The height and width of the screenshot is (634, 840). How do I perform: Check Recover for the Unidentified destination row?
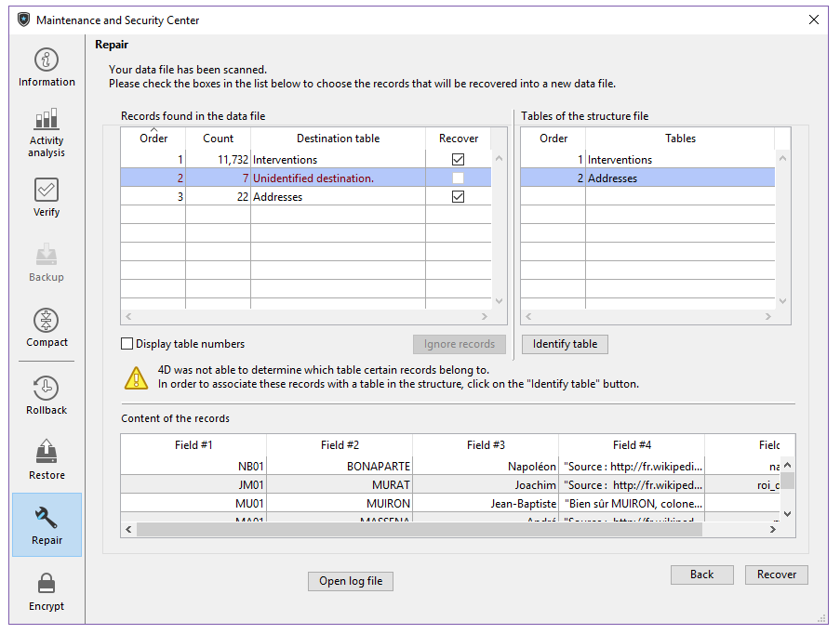(458, 178)
